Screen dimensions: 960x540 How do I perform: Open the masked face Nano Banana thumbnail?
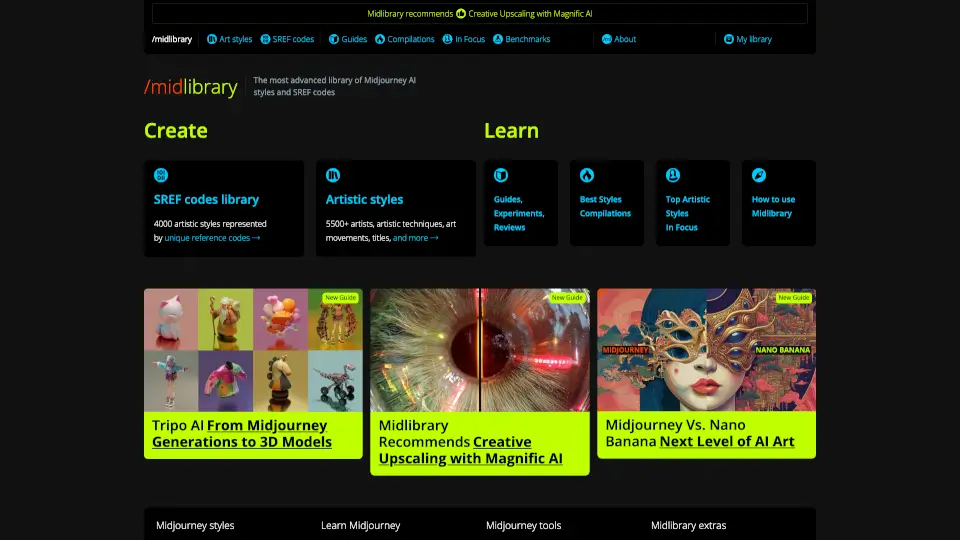pos(707,350)
